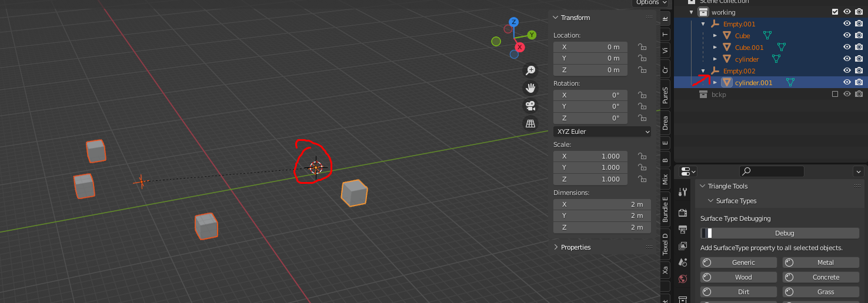Open the Mix sidebar tab
Viewport: 868px width, 303px height.
(x=665, y=180)
